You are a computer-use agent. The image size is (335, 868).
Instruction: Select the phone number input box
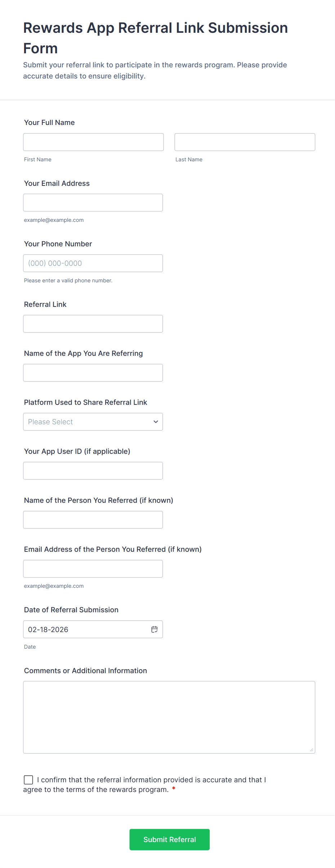click(93, 263)
